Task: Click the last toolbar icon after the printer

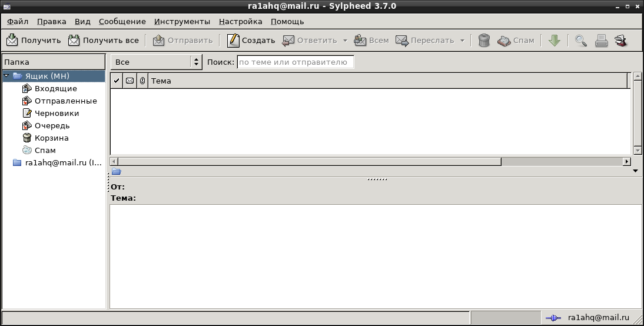Action: coord(620,40)
